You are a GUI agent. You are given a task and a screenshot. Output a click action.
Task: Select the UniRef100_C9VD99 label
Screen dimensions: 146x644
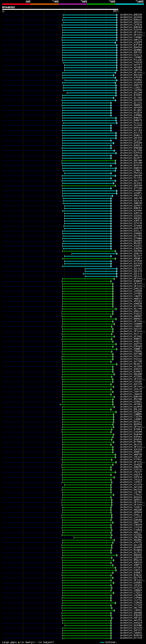click(131, 291)
